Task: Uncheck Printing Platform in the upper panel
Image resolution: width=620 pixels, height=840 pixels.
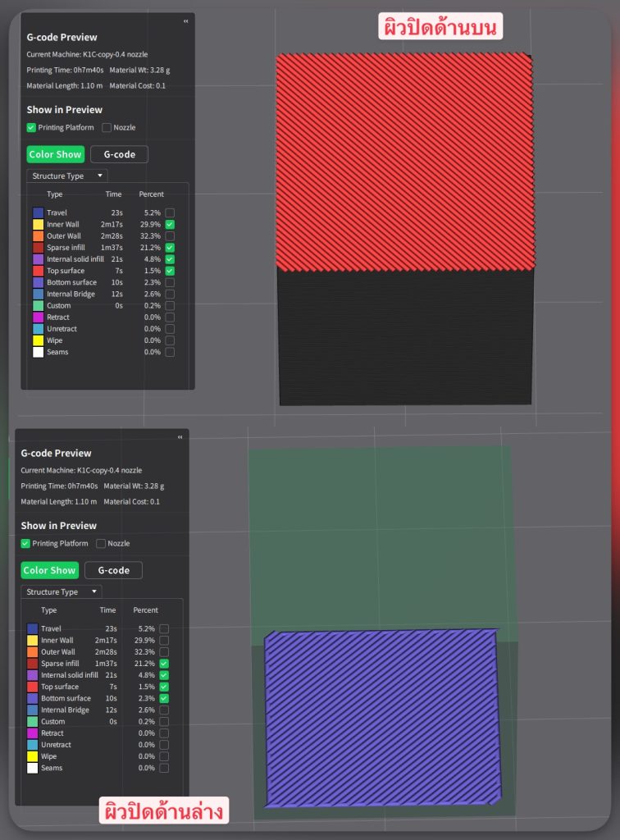Action: point(31,128)
